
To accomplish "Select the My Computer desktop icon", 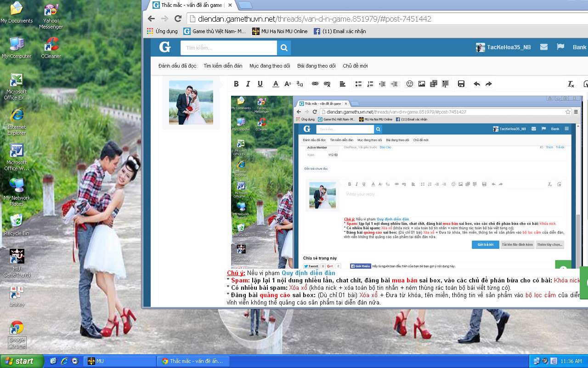I will coord(17,47).
